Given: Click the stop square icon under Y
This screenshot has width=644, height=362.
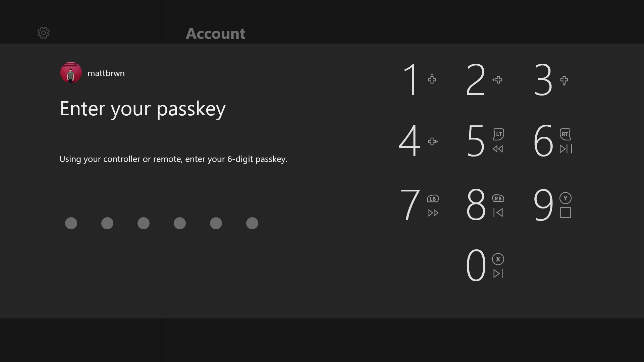Looking at the screenshot, I should pos(566,213).
